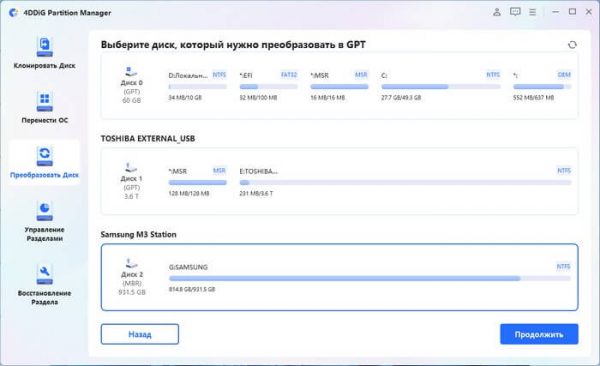600x366 pixels.
Task: Click the NTFS tag of G:SAMSUNG
Action: [x=563, y=266]
